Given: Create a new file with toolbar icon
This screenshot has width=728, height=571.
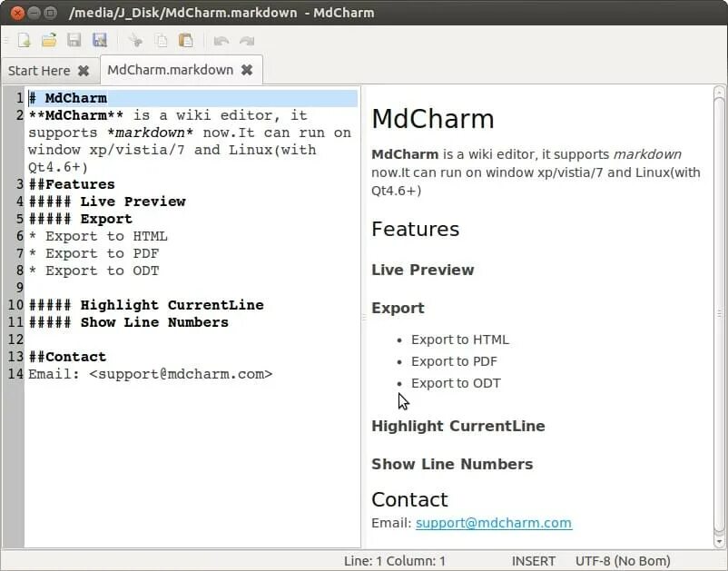Looking at the screenshot, I should [25, 40].
